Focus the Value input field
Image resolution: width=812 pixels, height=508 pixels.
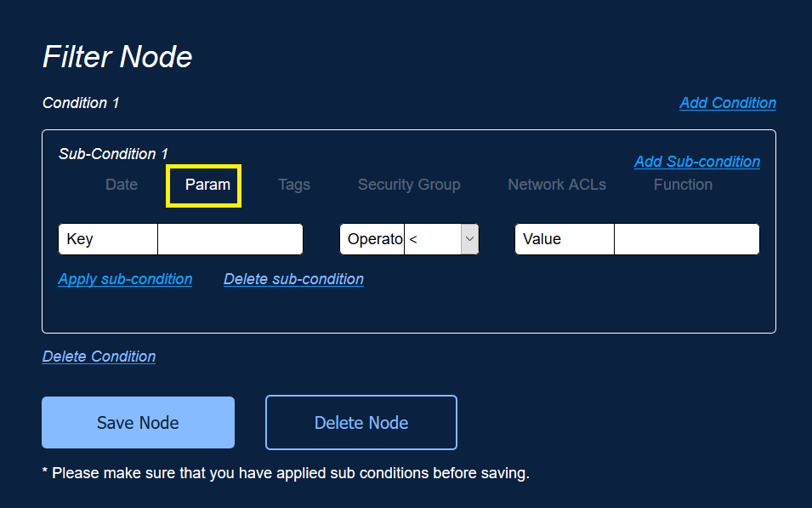[x=687, y=239]
